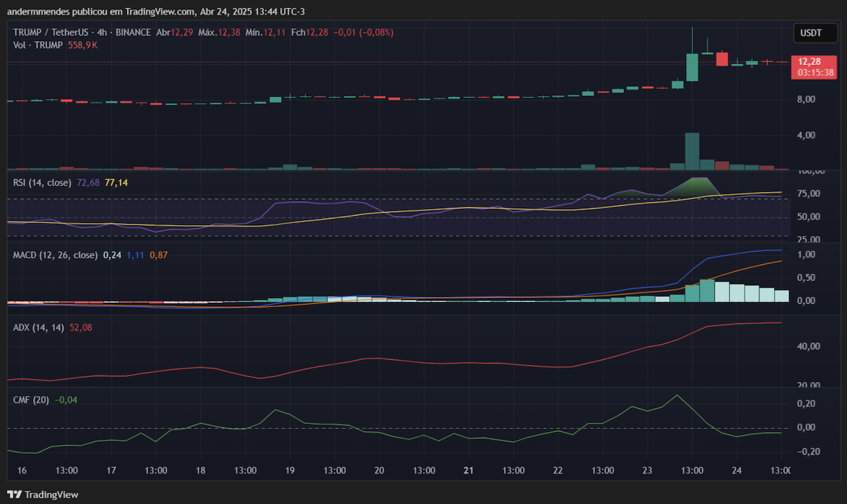Viewport: 847px width, 504px height.
Task: Click the date 18 on the time axis
Action: [200, 470]
